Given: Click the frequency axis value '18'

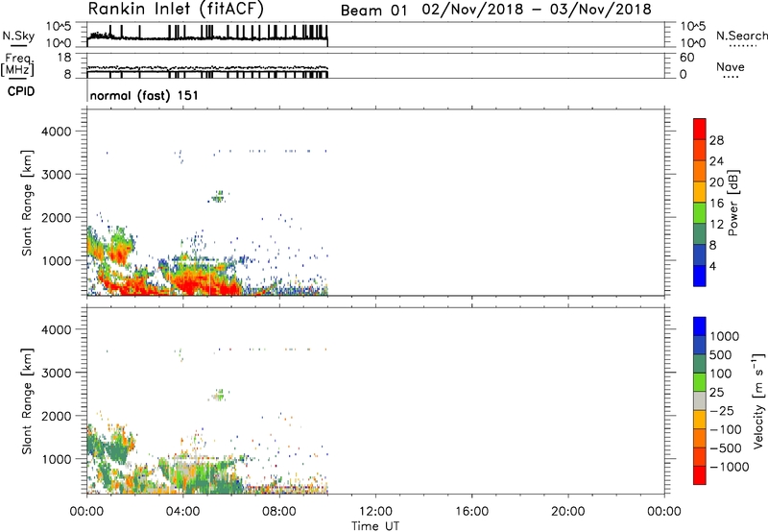Looking at the screenshot, I should [x=64, y=58].
